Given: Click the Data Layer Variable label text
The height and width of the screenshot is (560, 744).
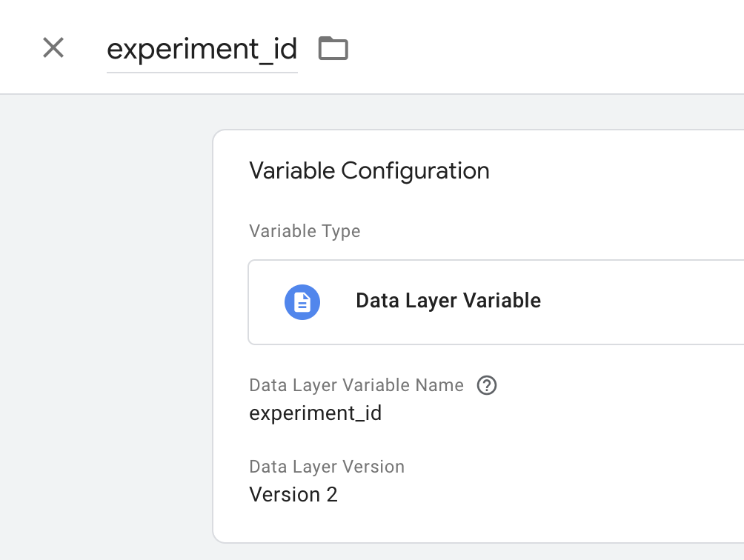Looking at the screenshot, I should (x=448, y=301).
